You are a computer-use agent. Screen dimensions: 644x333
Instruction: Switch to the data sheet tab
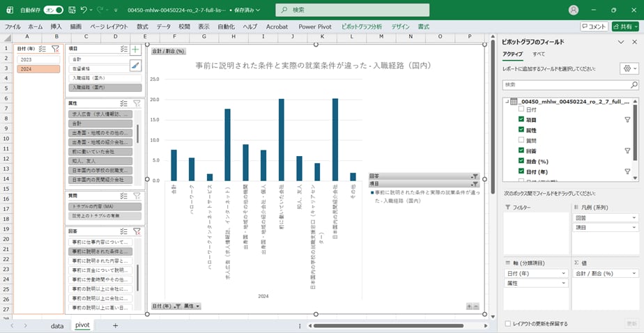point(57,325)
